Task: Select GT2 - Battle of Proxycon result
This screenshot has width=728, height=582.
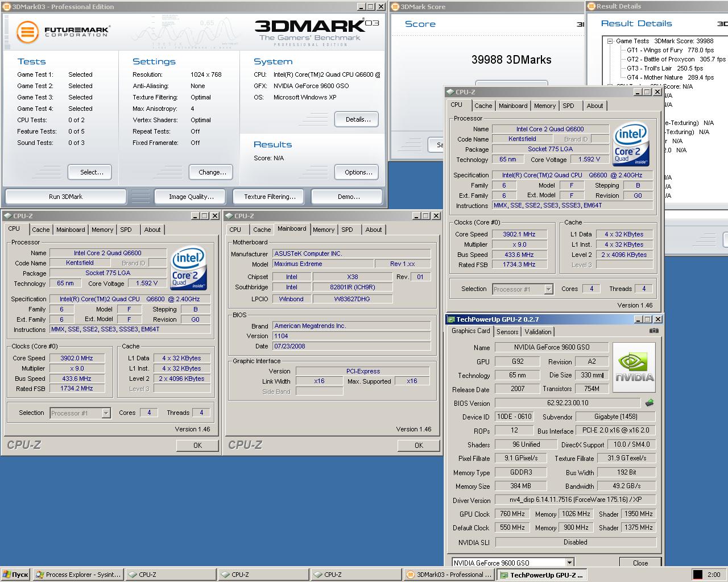Action: [676, 59]
